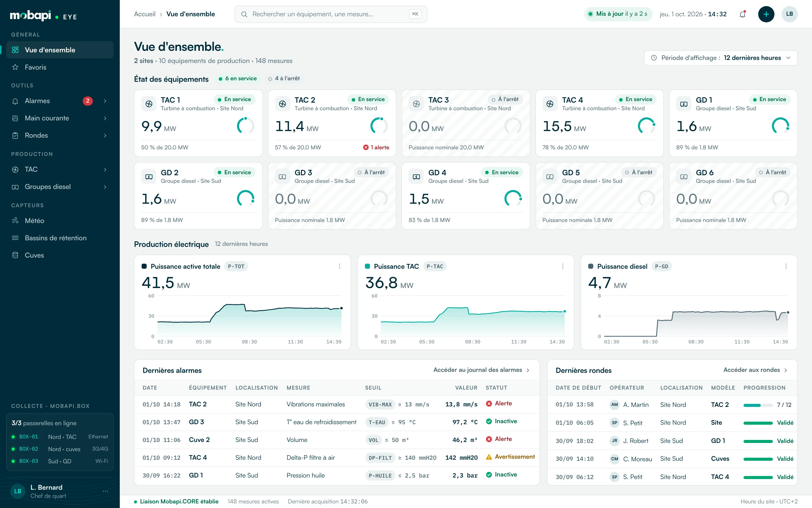Click the round plus add button

[766, 14]
